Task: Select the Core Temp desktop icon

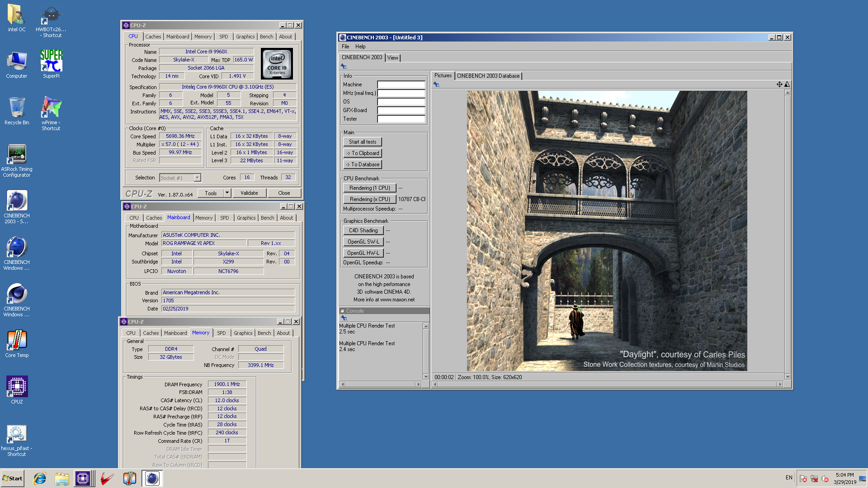Action: 16,344
